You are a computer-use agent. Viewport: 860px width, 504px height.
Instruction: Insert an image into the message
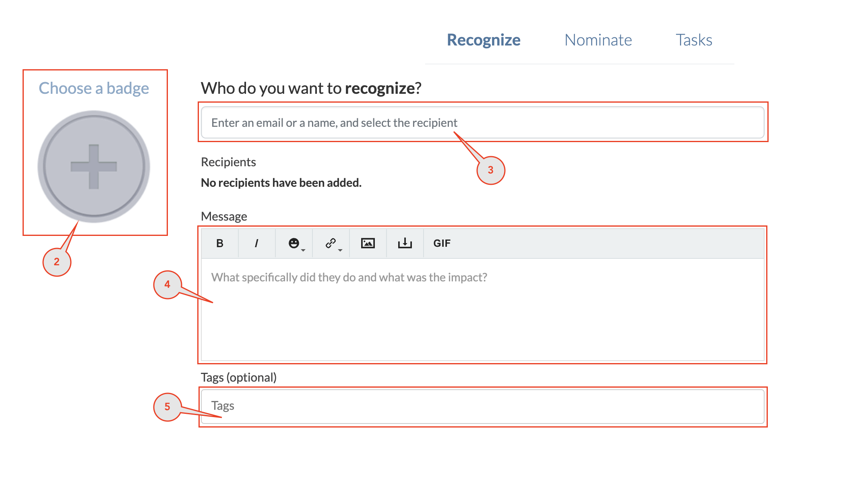[x=368, y=243]
